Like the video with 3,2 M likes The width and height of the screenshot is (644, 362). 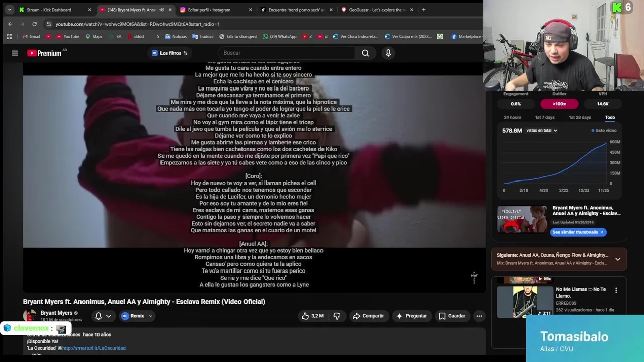pyautogui.click(x=313, y=316)
